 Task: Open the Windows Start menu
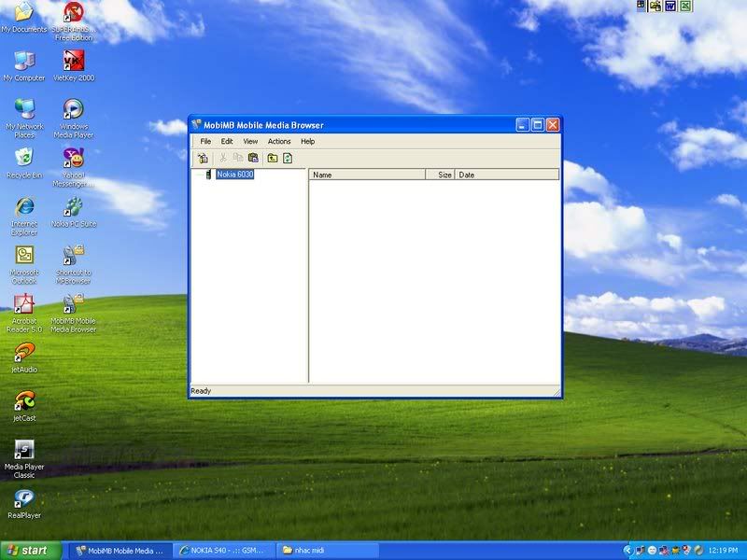coord(31,551)
